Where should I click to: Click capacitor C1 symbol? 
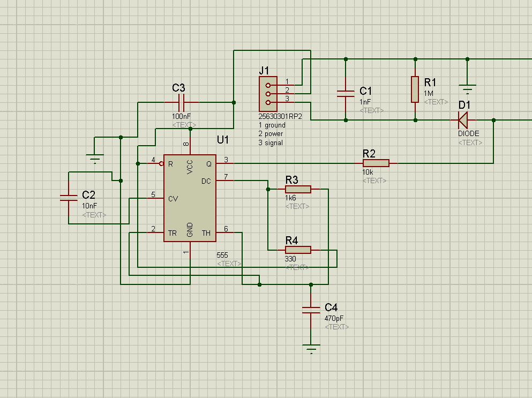pyautogui.click(x=346, y=94)
